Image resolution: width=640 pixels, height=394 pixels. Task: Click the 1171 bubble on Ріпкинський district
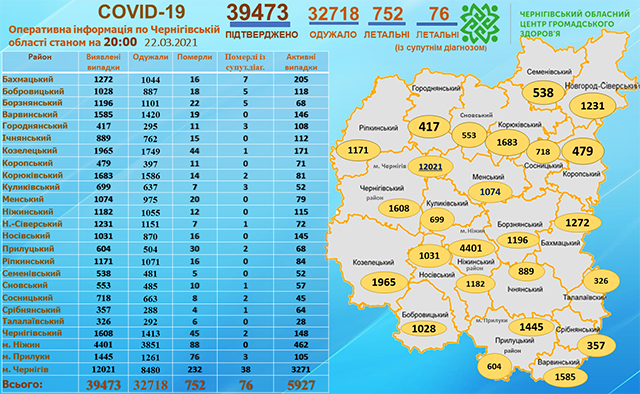pyautogui.click(x=358, y=150)
